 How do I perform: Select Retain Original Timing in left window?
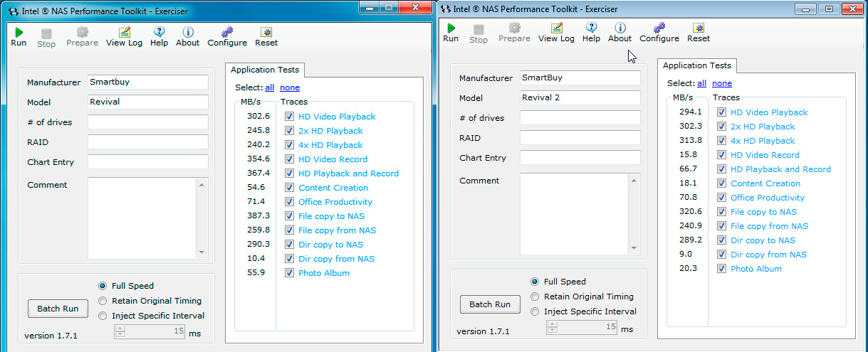[103, 301]
